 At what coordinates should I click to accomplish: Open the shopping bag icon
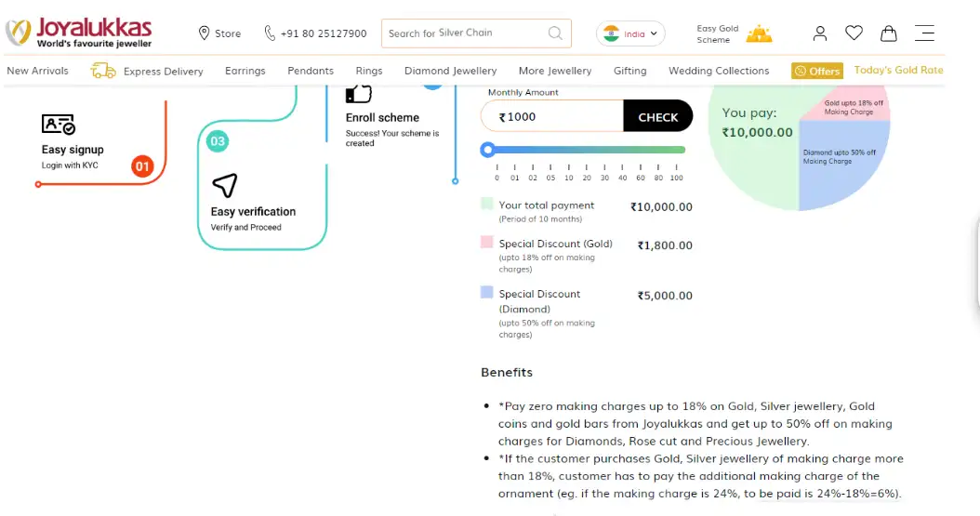pos(889,33)
